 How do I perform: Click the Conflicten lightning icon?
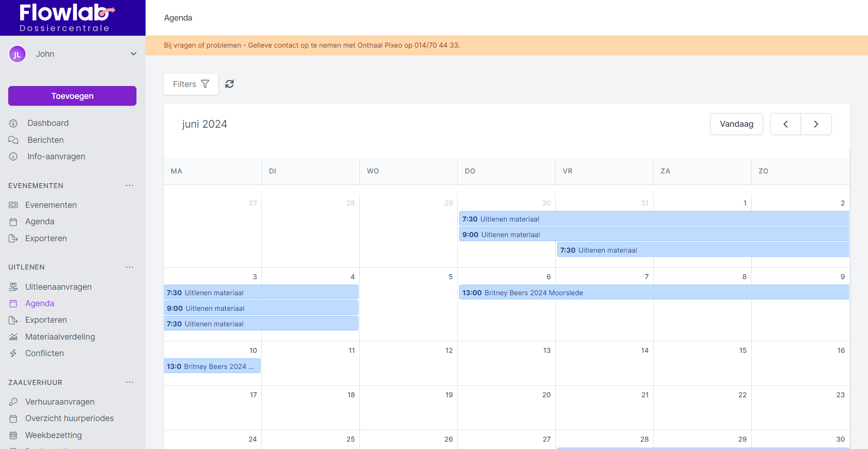click(13, 353)
